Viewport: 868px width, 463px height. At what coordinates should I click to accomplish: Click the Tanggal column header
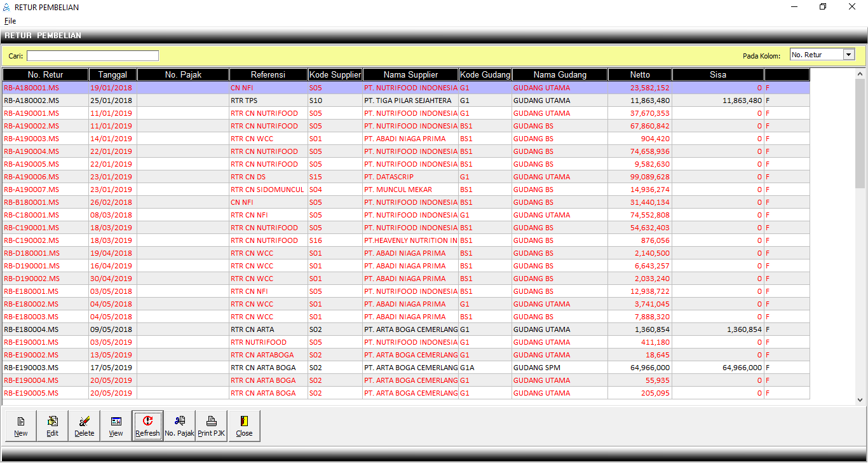coord(112,75)
